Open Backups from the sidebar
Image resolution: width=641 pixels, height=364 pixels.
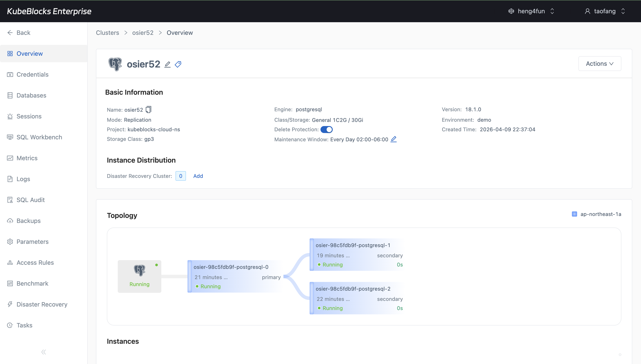point(29,221)
